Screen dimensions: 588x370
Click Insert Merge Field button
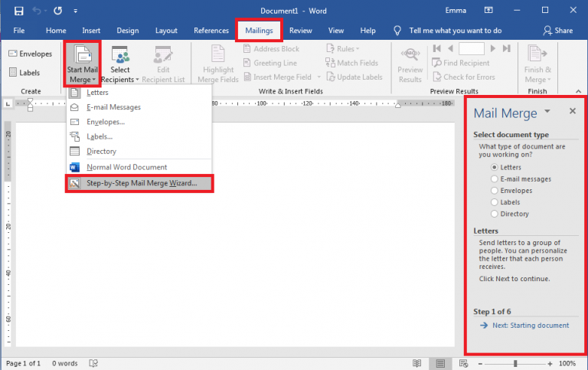pyautogui.click(x=278, y=77)
